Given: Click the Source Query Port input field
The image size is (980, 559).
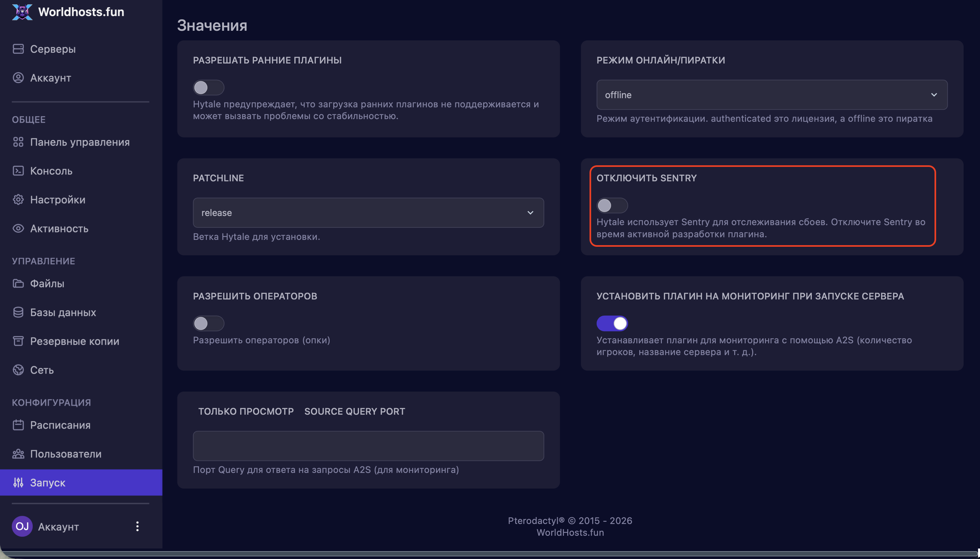Looking at the screenshot, I should (368, 446).
